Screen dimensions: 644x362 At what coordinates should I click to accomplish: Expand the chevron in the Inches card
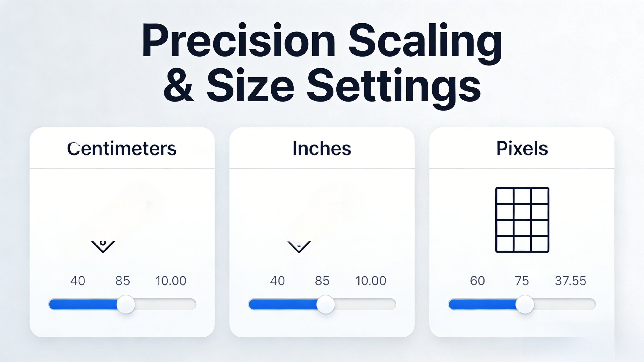pos(299,247)
